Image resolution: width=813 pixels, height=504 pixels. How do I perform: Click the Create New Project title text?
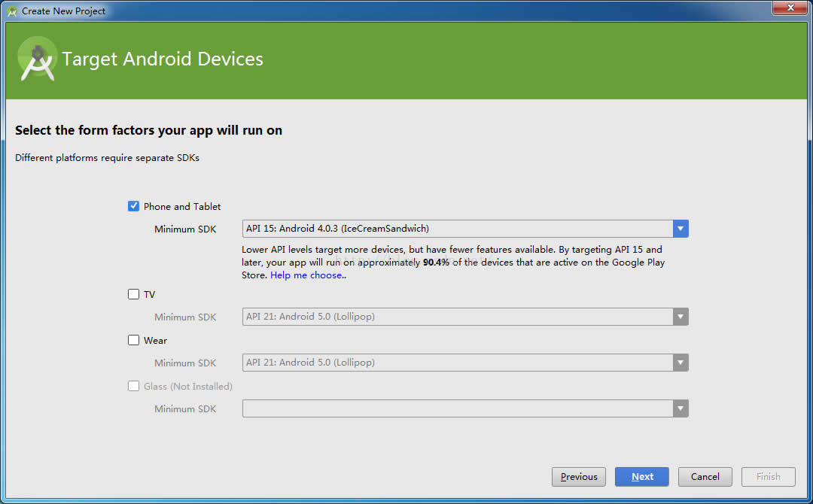coord(64,11)
